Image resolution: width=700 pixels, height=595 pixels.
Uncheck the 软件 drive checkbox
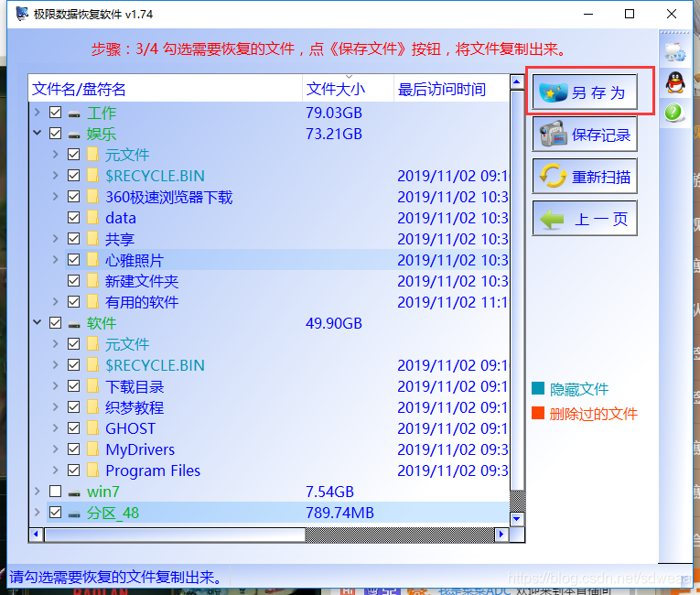(x=55, y=322)
